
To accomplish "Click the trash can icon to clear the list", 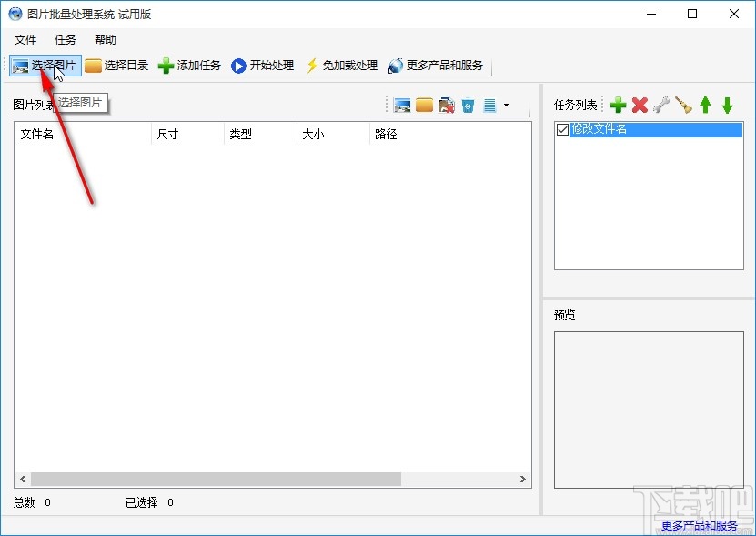I will click(467, 104).
